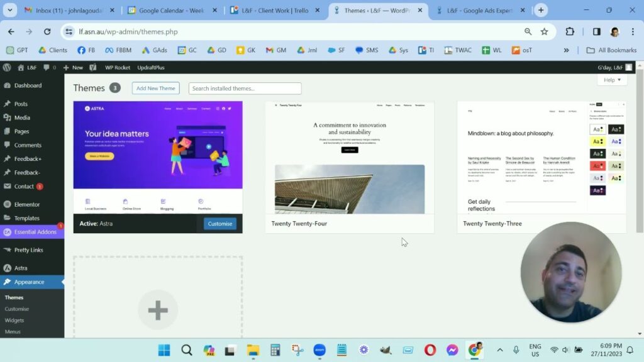Click the Customise button on Astra
This screenshot has width=644, height=362.
(219, 224)
